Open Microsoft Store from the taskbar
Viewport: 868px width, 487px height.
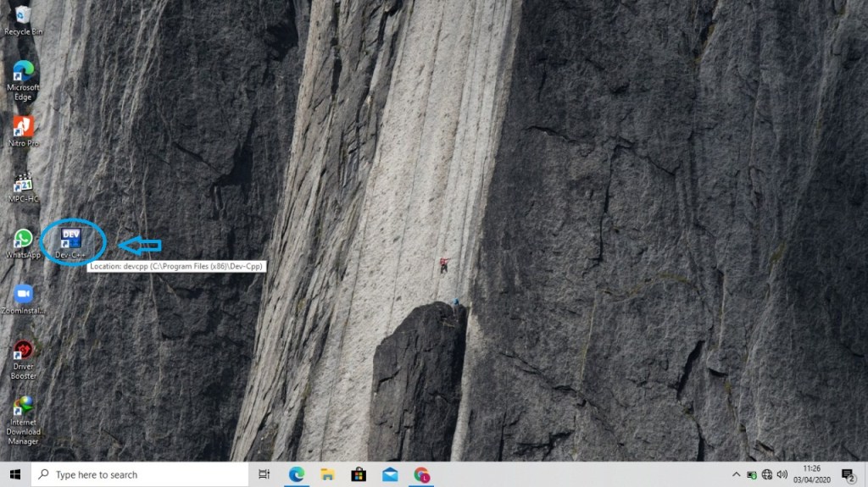click(359, 474)
